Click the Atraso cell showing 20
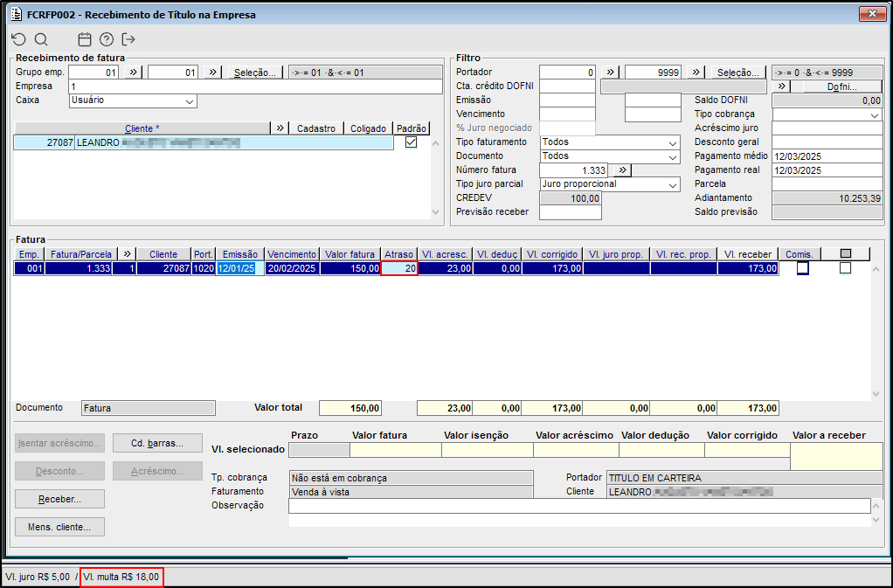The width and height of the screenshot is (893, 588). 399,268
